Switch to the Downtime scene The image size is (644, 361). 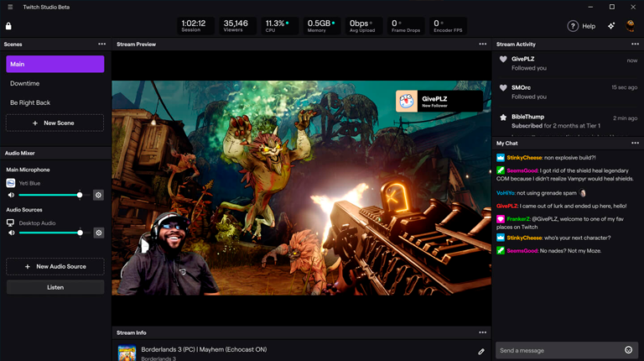point(55,83)
